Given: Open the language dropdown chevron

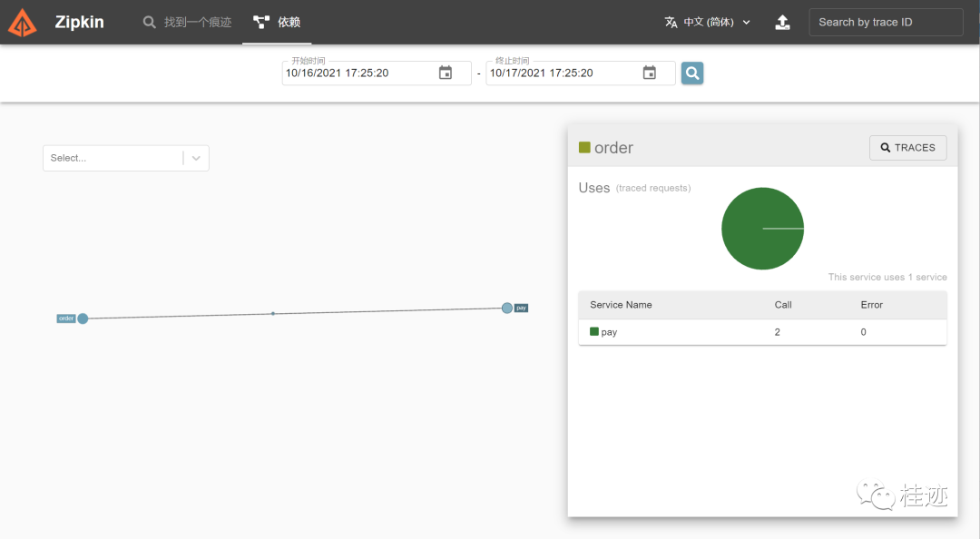Looking at the screenshot, I should (x=746, y=23).
